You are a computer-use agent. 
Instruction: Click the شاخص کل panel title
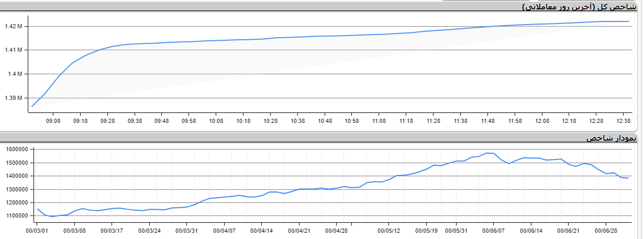point(581,7)
